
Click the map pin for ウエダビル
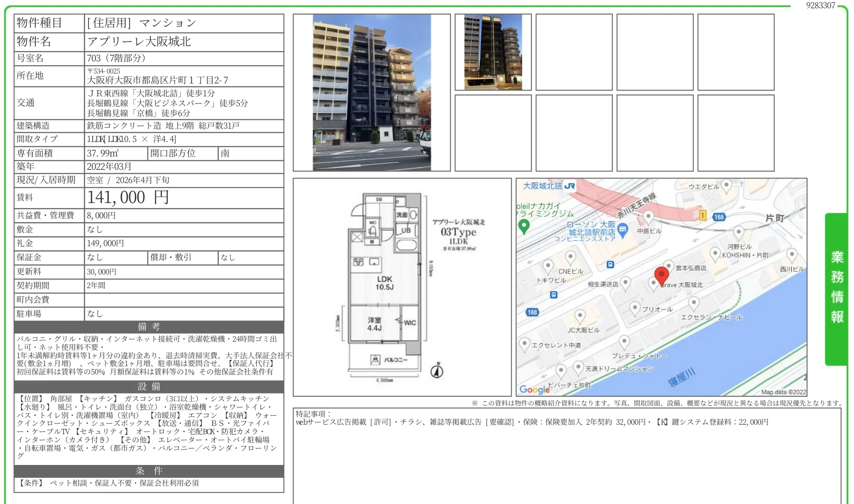click(x=726, y=185)
